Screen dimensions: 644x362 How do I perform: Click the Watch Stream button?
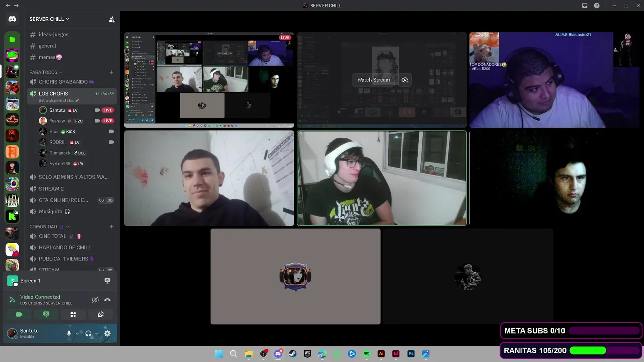[x=373, y=80]
